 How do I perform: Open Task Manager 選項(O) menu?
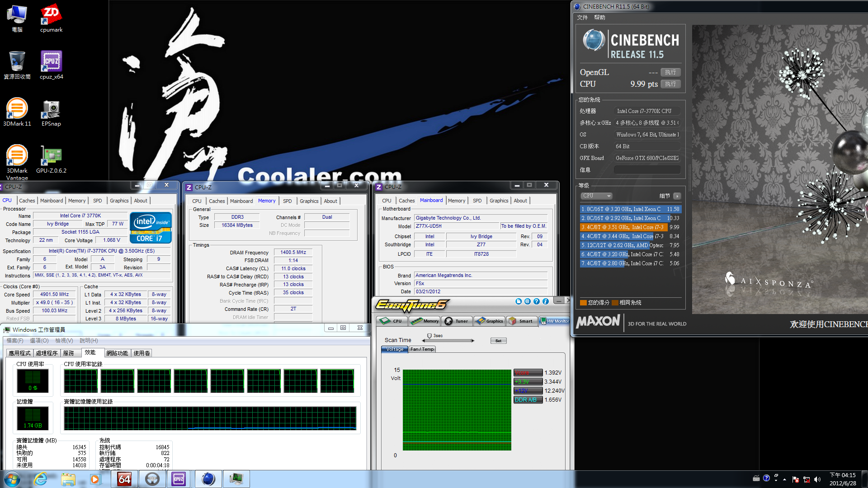point(39,340)
